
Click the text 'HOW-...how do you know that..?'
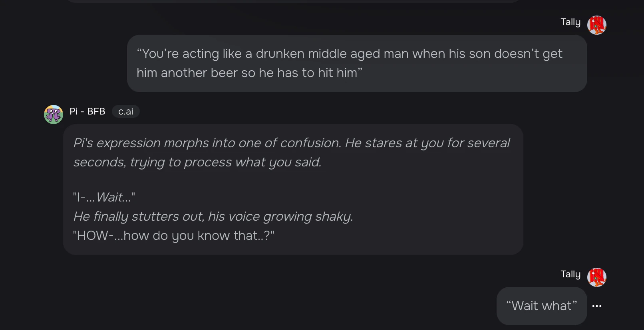[x=174, y=235]
